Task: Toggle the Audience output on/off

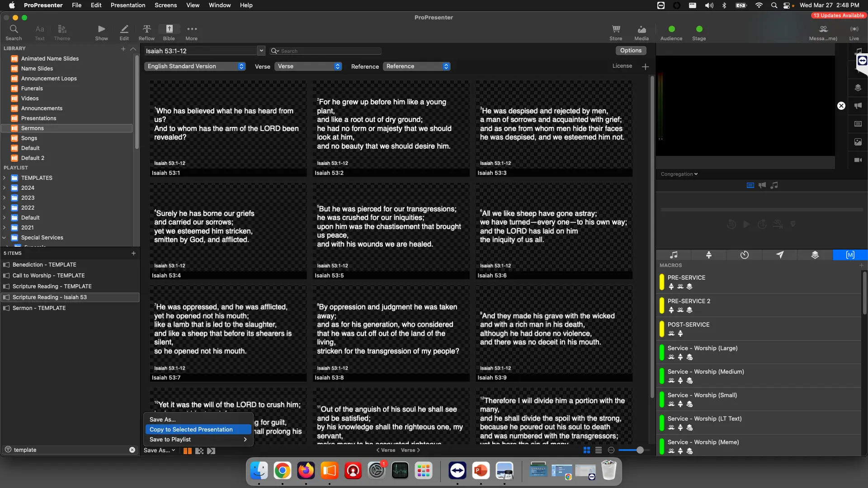Action: pos(671,29)
